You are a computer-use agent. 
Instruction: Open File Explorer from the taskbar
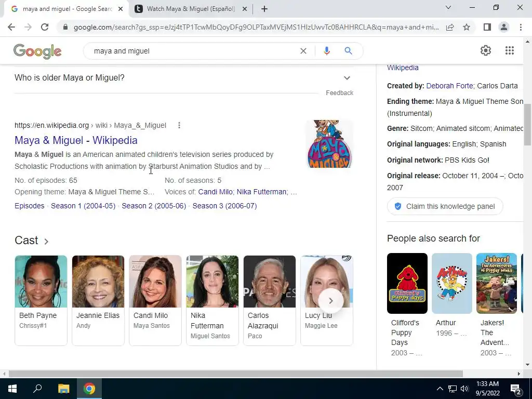tap(63, 389)
